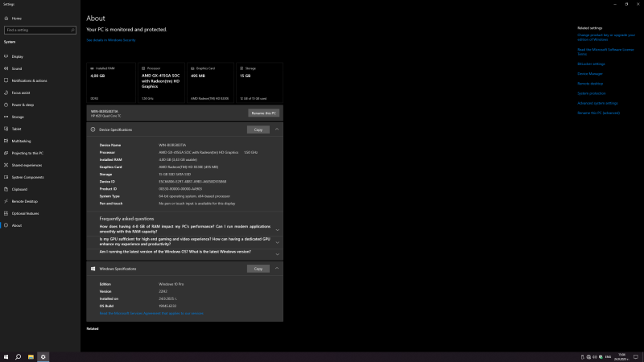This screenshot has width=644, height=362.
Task: Click the Rename this PC button
Action: point(263,113)
